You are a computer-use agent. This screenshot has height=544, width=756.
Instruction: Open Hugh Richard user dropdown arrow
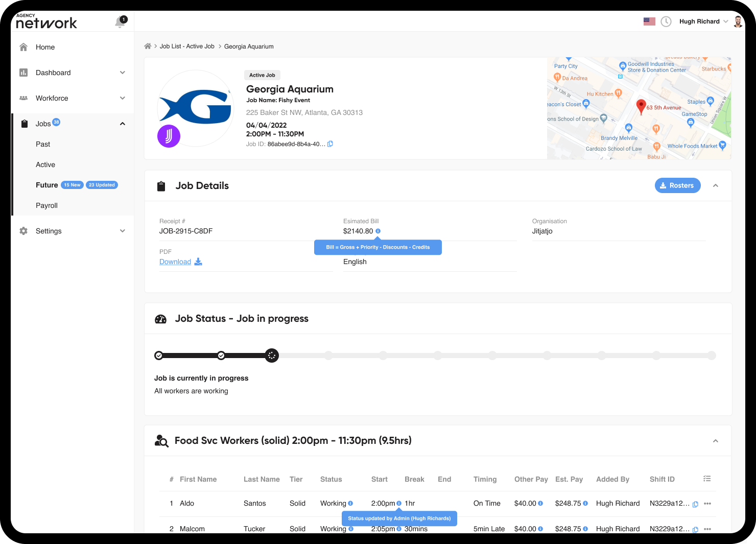coord(726,21)
